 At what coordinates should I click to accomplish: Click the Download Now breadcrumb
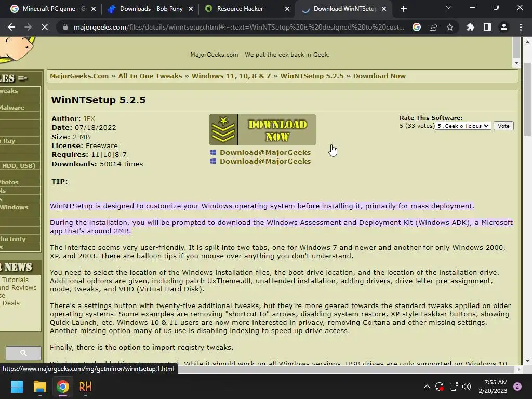point(379,76)
